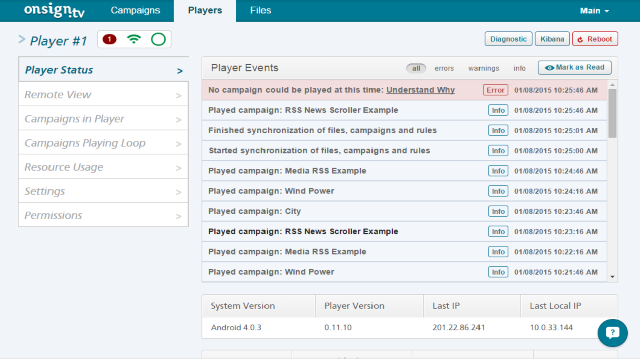Click the Diagnostic button
This screenshot has width=640, height=360.
pyautogui.click(x=509, y=39)
